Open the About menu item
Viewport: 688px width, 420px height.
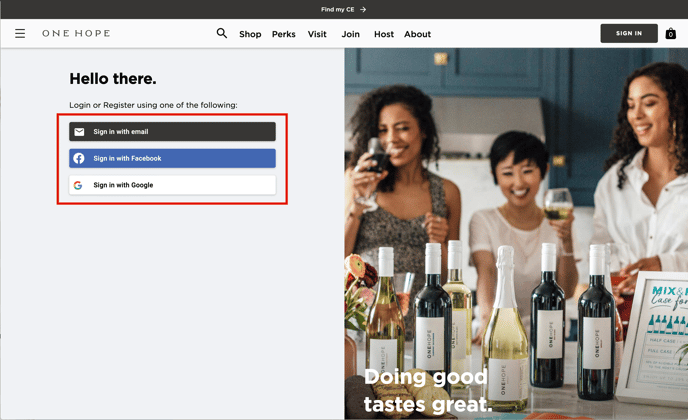(417, 34)
